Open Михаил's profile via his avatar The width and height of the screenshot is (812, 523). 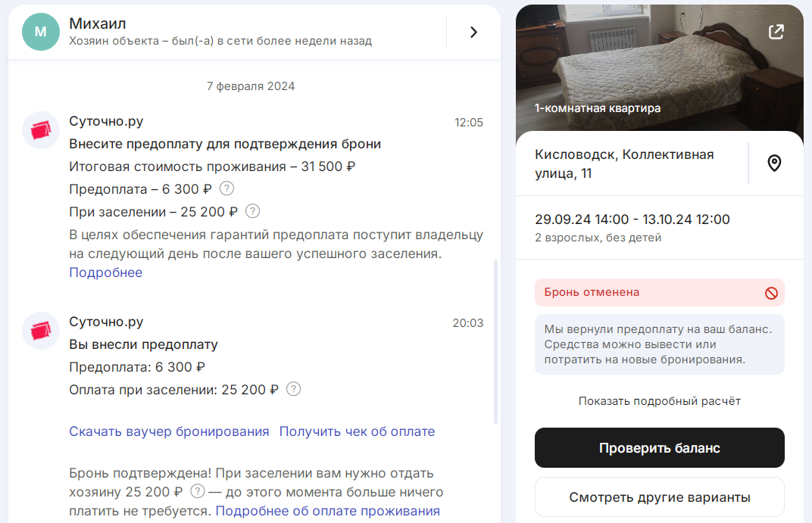click(x=40, y=32)
